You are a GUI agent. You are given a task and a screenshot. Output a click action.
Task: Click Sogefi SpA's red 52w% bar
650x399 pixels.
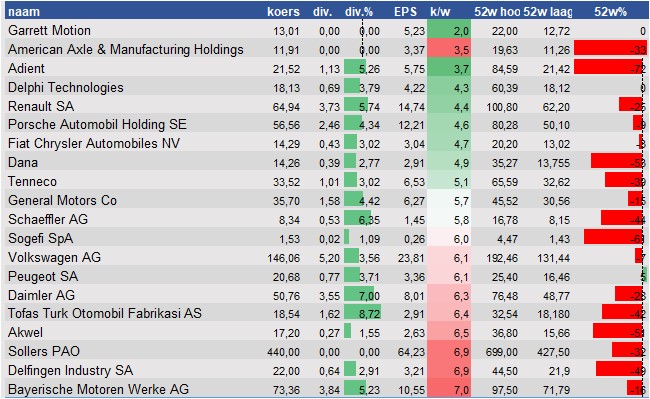click(x=614, y=237)
